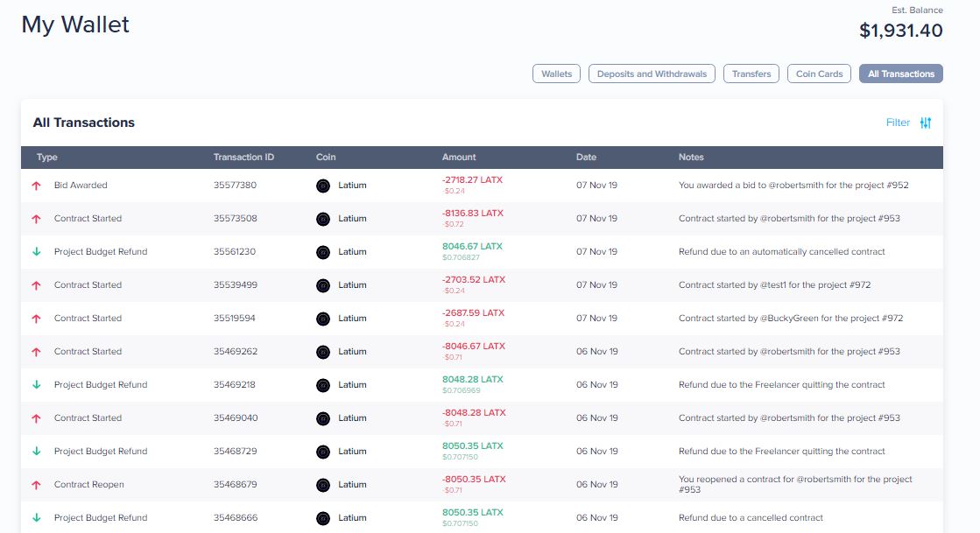Select the My Wallet heading
This screenshot has height=533, width=980.
pos(75,25)
